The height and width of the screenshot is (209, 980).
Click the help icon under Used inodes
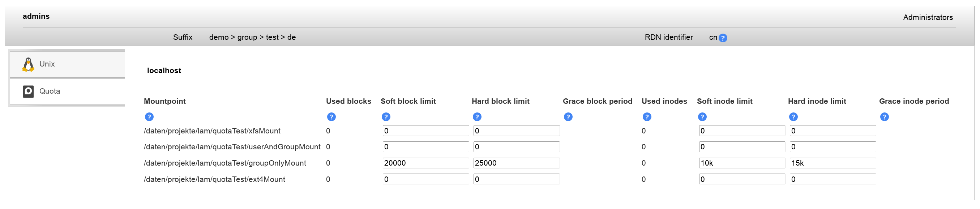click(646, 117)
